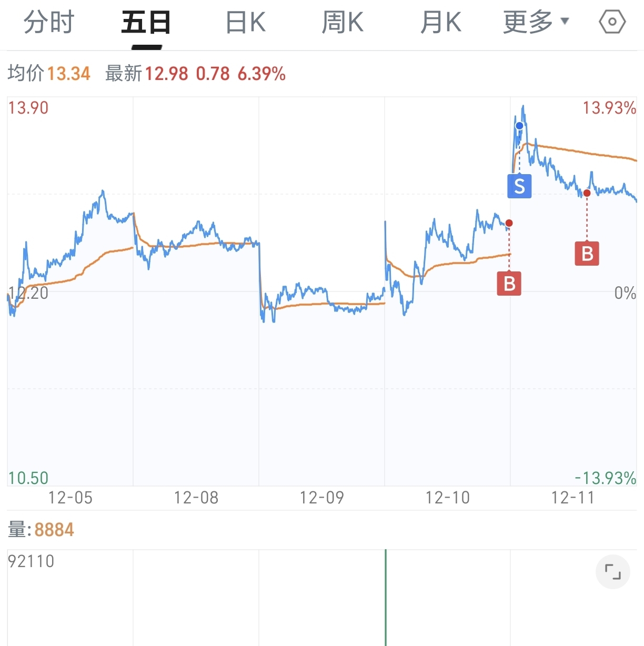This screenshot has width=644, height=646.
Task: Select the blue S sell marker
Action: [x=519, y=186]
